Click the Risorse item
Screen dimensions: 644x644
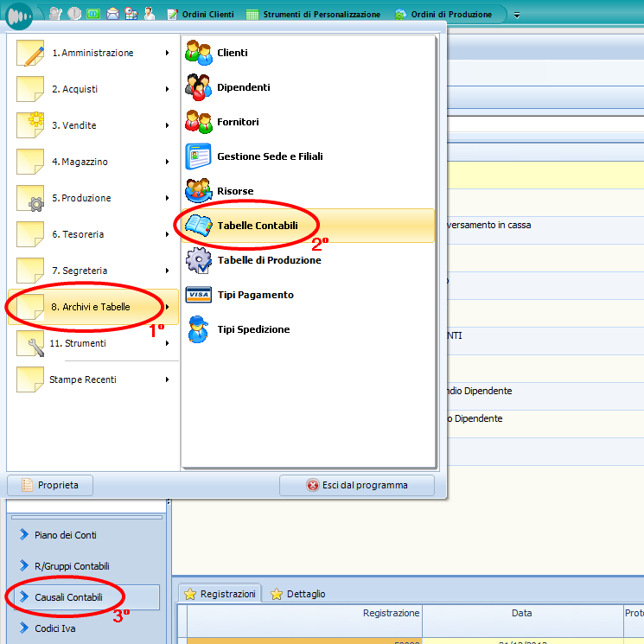point(235,191)
